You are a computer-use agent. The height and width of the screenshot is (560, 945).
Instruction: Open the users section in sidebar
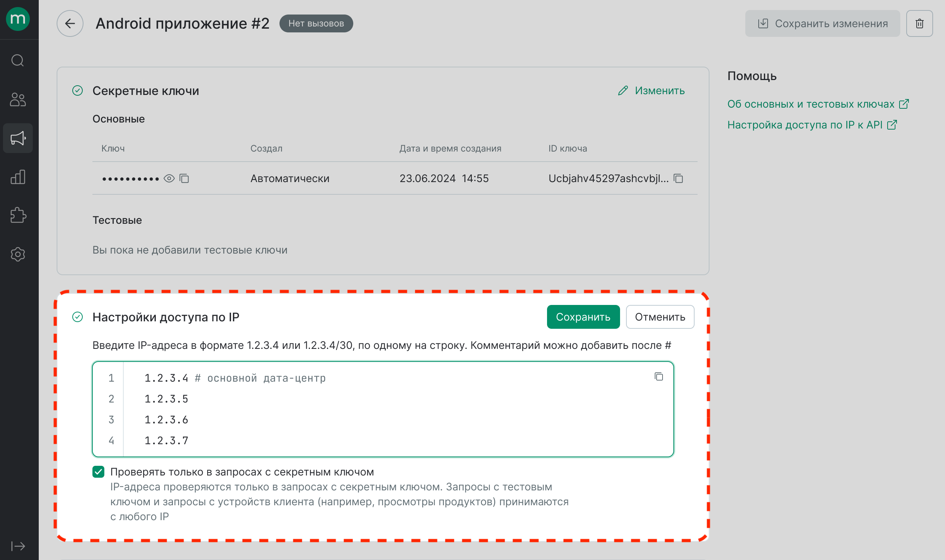(18, 100)
